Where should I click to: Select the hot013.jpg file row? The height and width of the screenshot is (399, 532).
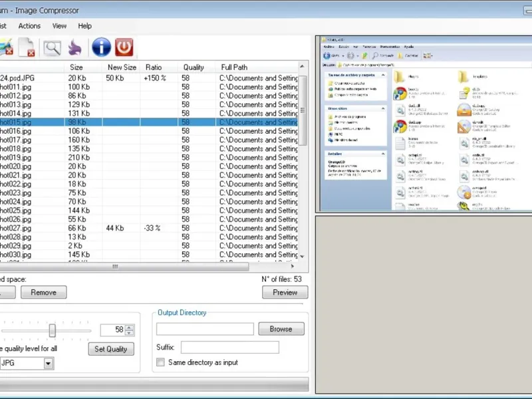[148, 104]
